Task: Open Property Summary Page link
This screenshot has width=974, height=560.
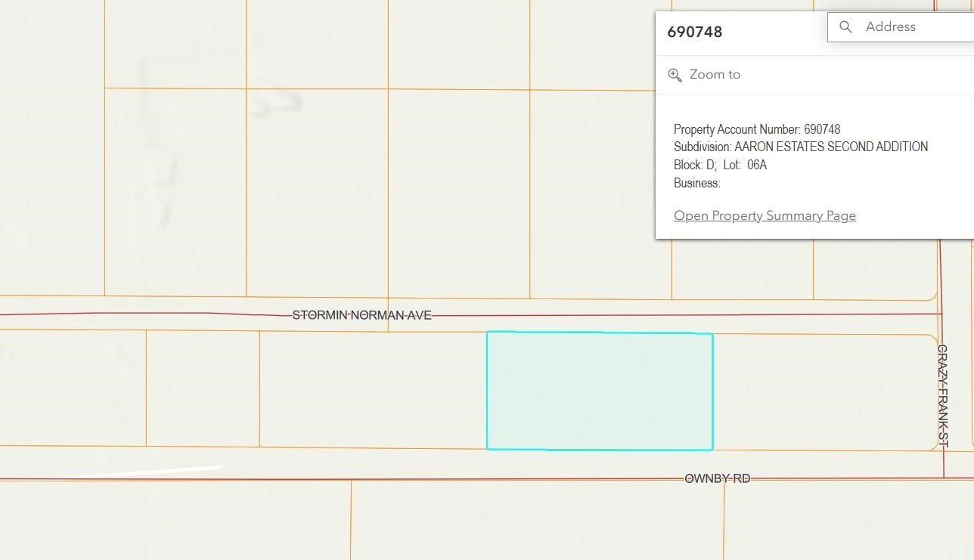Action: (x=765, y=216)
